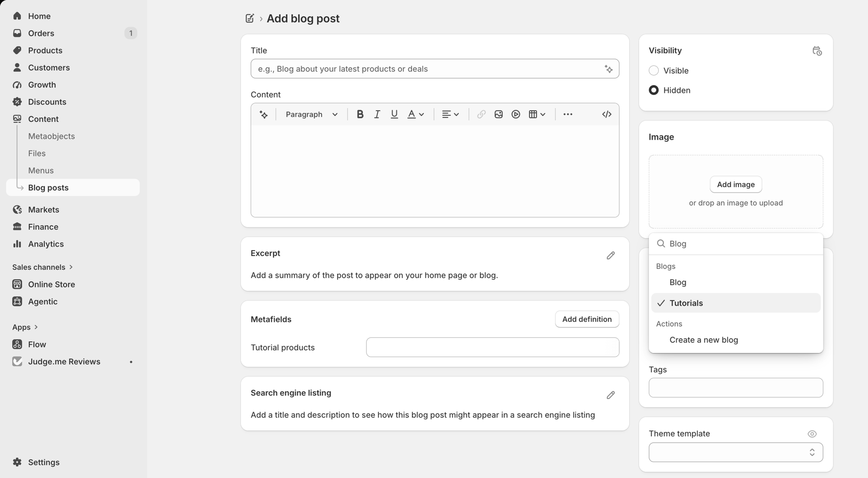Open more formatting options ellipsis
The height and width of the screenshot is (478, 868).
[x=568, y=114]
